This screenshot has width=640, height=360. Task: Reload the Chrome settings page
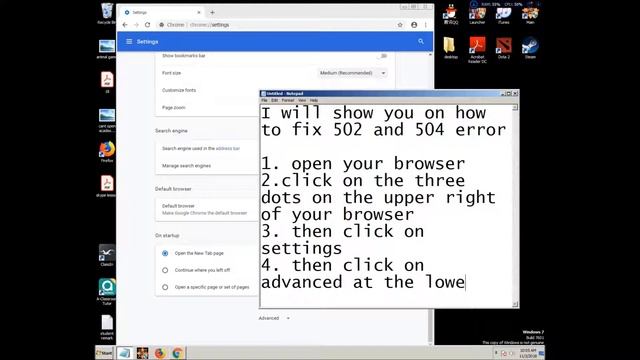tap(147, 25)
